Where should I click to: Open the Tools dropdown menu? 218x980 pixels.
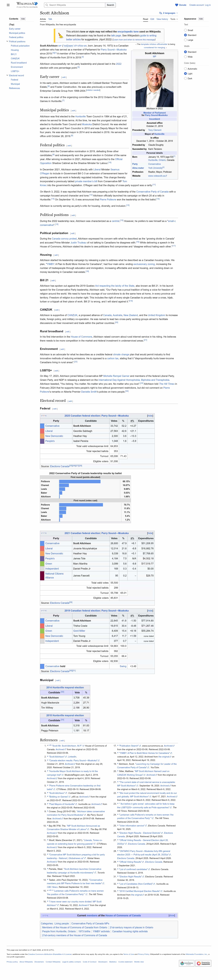click(x=173, y=19)
